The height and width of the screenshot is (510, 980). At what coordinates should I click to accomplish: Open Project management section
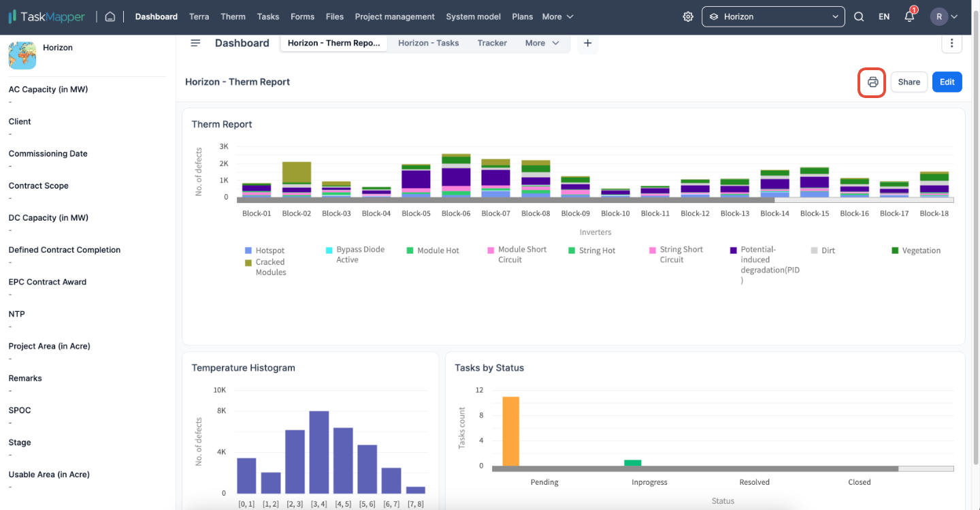click(395, 16)
